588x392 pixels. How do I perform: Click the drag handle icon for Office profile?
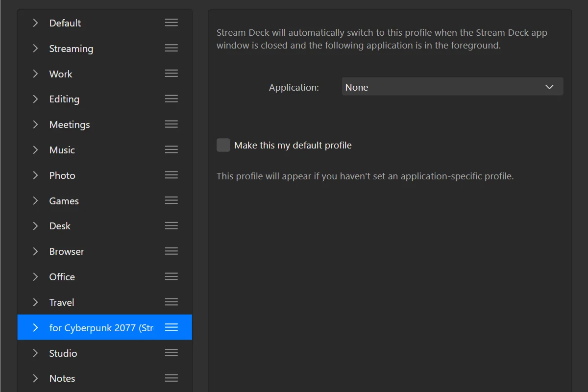click(171, 276)
